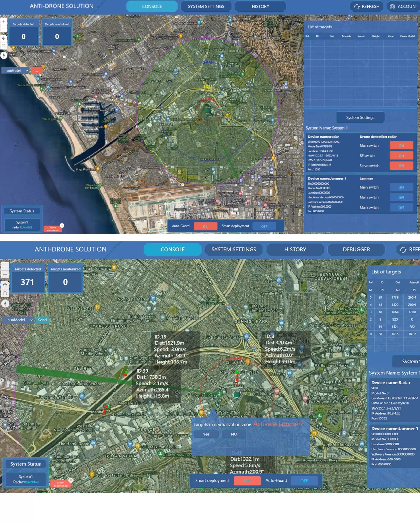Click the red button beside sunModel dropdown
The height and width of the screenshot is (522, 420).
coord(36,70)
